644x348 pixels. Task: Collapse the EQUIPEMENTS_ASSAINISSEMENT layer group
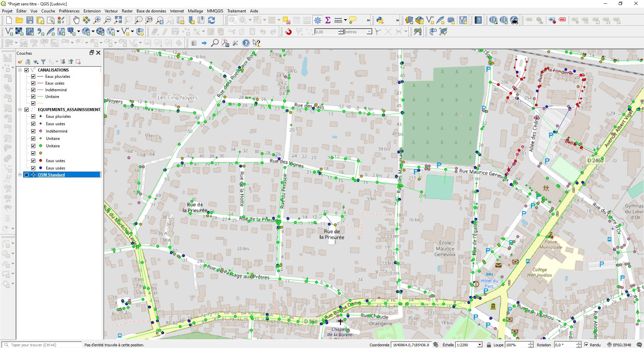coord(20,110)
